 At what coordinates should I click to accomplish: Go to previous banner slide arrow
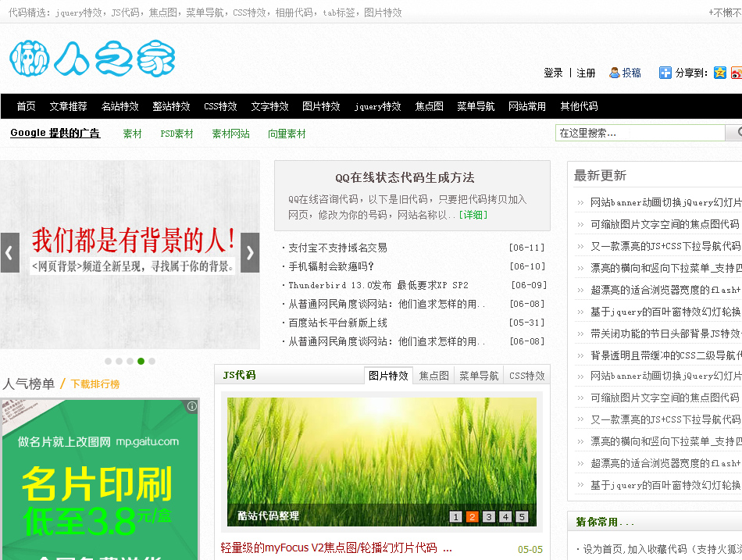pos(9,253)
